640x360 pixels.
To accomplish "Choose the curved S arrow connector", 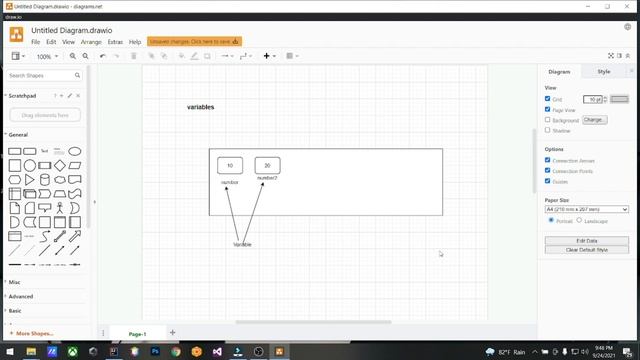I will (x=44, y=236).
